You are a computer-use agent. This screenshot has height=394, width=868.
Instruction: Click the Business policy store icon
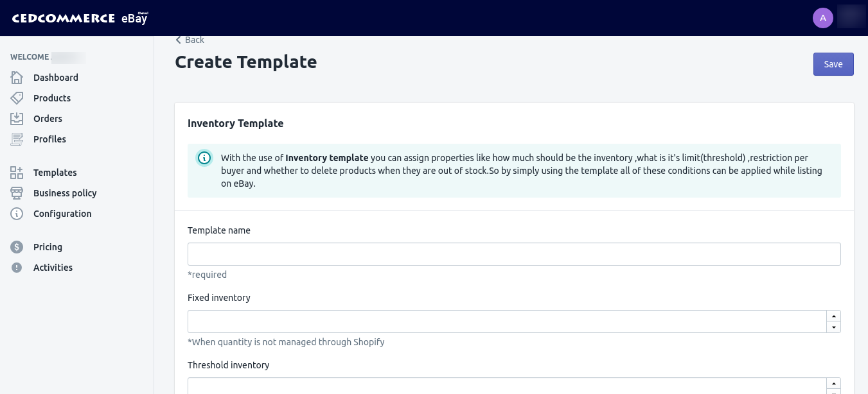coord(17,193)
